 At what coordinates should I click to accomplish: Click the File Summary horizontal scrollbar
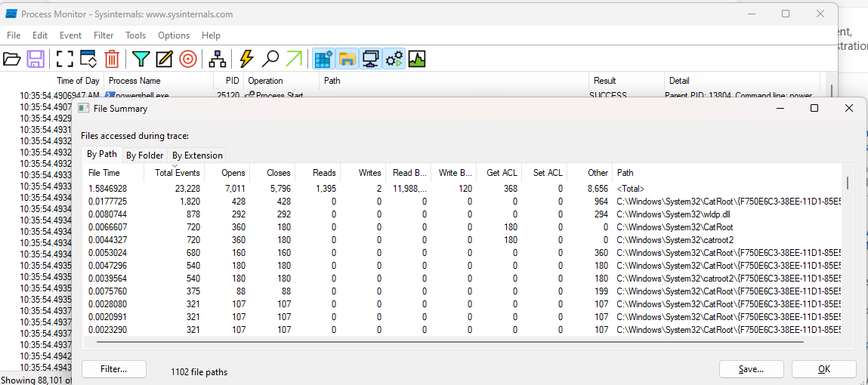(x=449, y=342)
